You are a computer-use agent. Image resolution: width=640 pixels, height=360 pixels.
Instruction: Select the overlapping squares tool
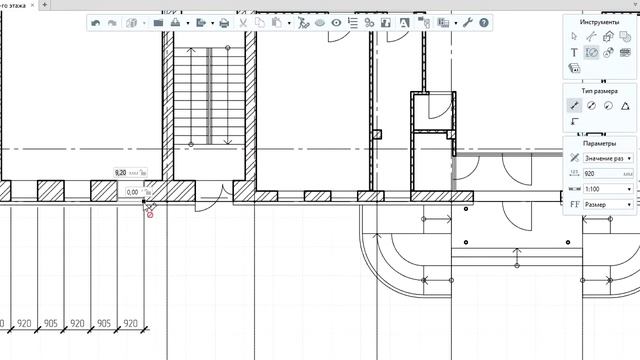click(x=625, y=36)
